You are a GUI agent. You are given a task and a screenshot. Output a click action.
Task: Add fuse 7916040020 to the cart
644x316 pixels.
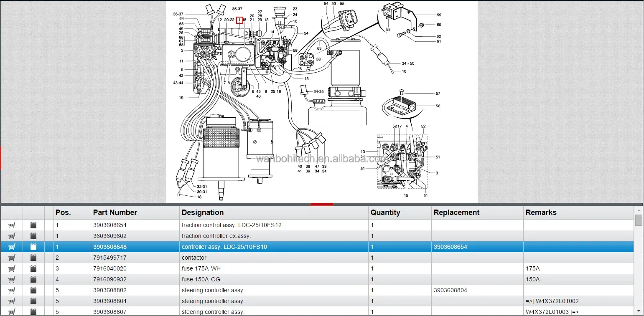click(x=12, y=268)
